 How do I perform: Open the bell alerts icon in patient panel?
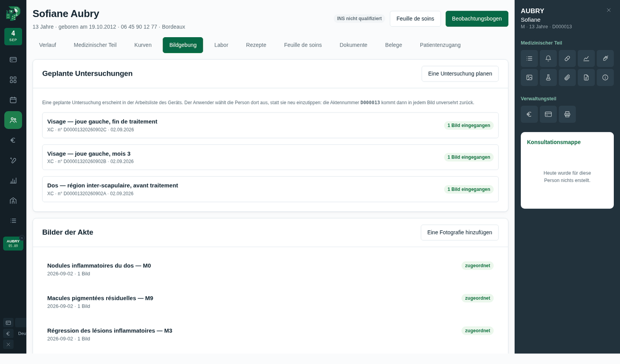548,58
